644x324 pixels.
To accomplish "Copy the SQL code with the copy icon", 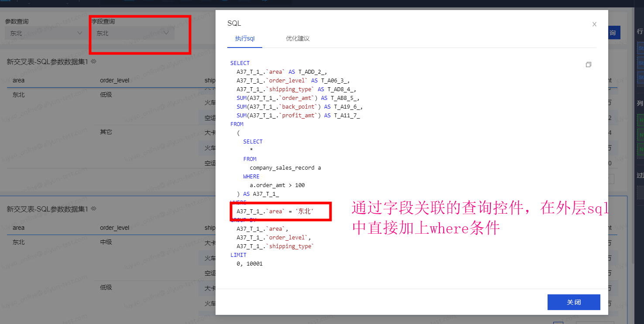I will point(589,65).
